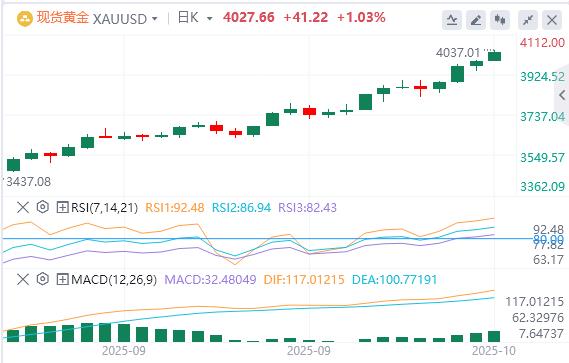Viewport: 569px width, 363px height.
Task: Click the last MACD histogram bar
Action: point(494,337)
